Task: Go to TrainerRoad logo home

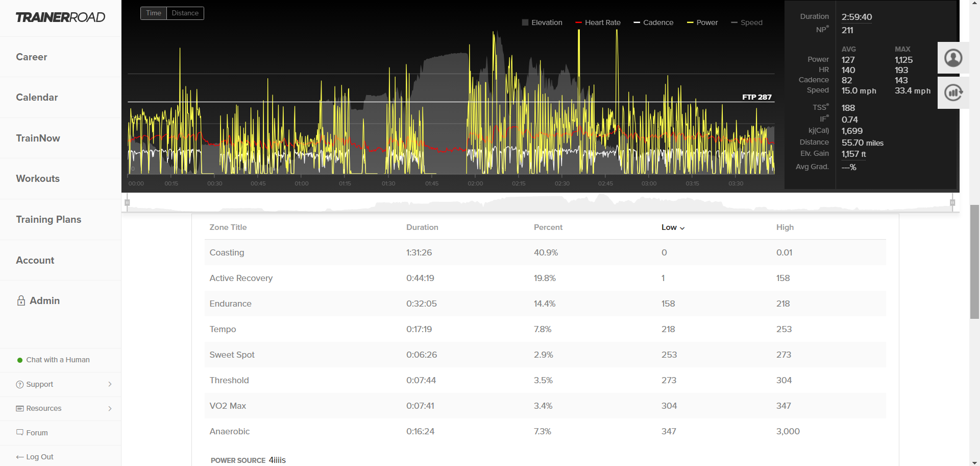Action: (60, 17)
